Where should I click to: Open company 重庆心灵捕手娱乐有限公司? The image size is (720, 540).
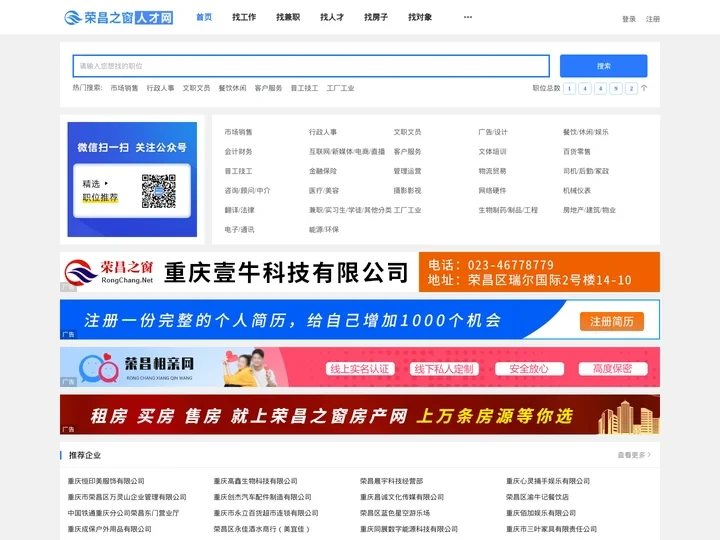[548, 481]
